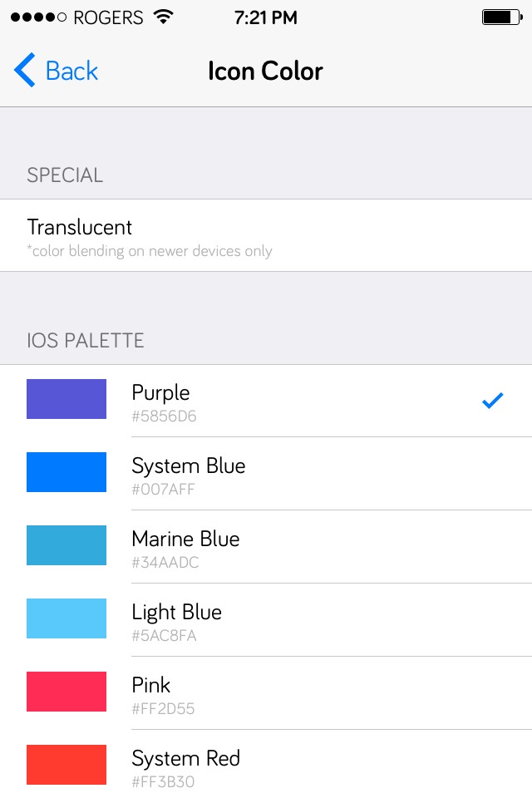Select the Translucent special option
Viewport: 532px width, 798px height.
[x=80, y=227]
